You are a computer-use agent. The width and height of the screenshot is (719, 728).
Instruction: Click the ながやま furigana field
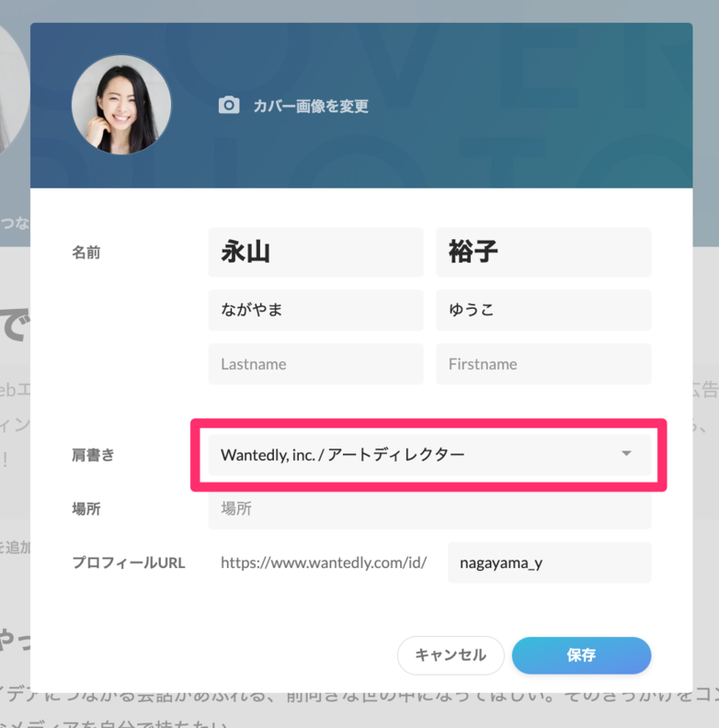click(316, 310)
